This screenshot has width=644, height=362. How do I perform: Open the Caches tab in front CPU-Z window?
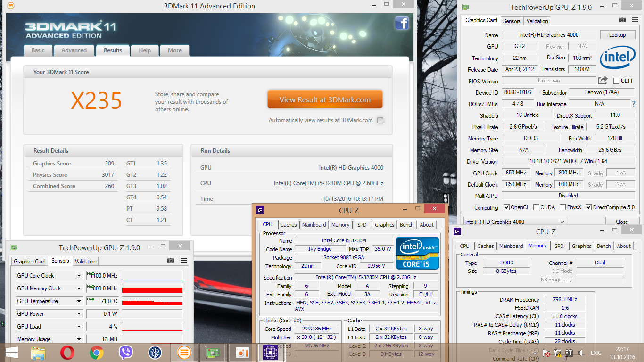pyautogui.click(x=289, y=225)
